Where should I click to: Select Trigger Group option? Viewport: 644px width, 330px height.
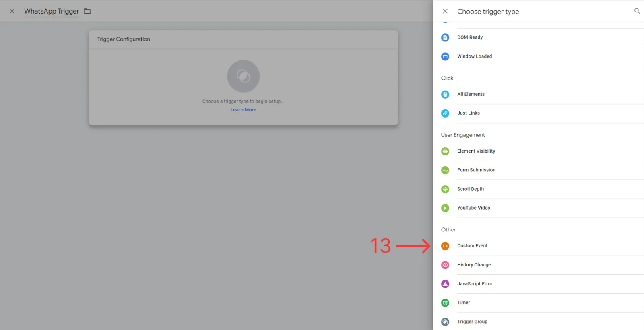tap(472, 322)
